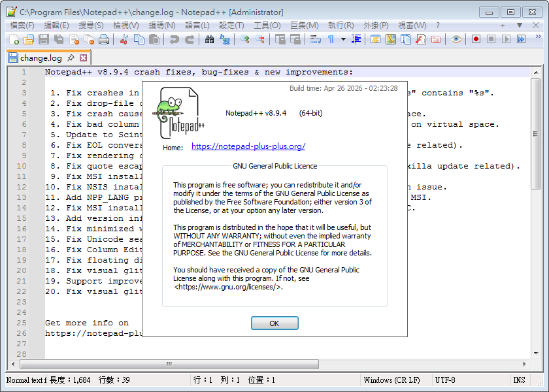Open the 檔案(F) menu
549x392 pixels.
pyautogui.click(x=22, y=25)
